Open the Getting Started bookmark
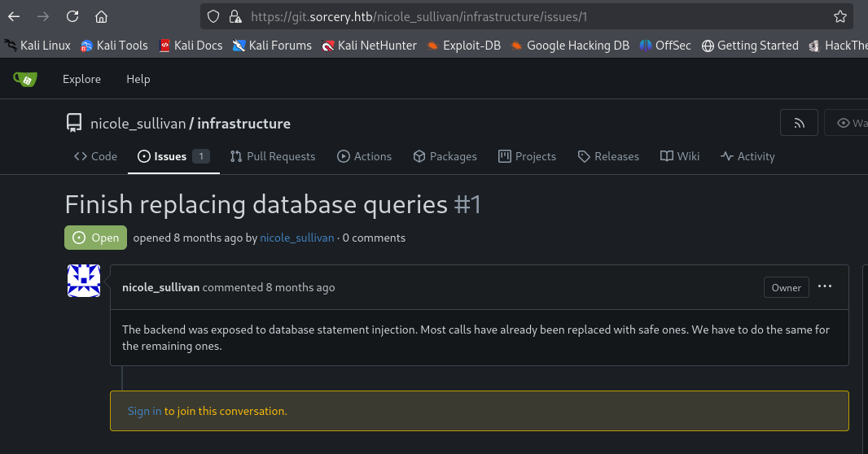This screenshot has width=868, height=454. point(750,46)
